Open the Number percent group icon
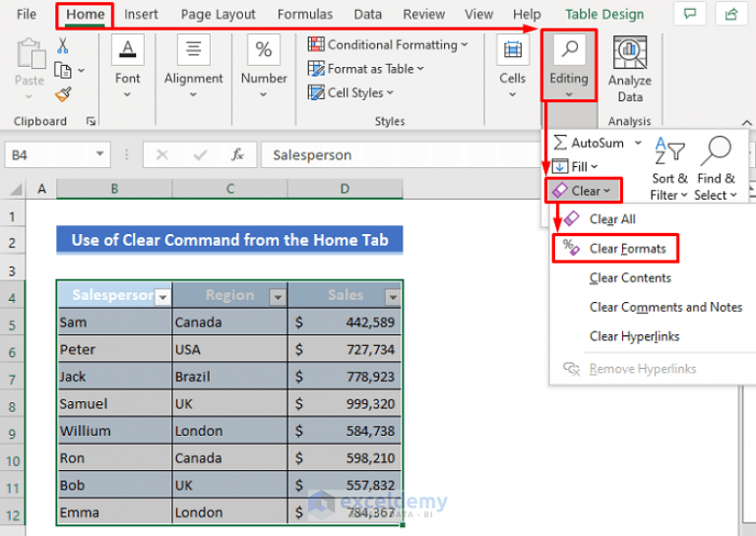The height and width of the screenshot is (536, 756). pos(264,49)
